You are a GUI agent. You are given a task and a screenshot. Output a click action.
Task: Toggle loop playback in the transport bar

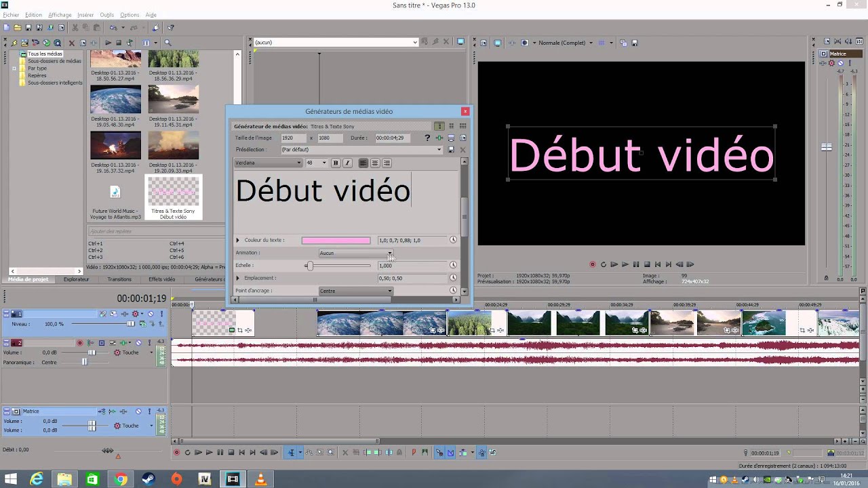(x=188, y=453)
